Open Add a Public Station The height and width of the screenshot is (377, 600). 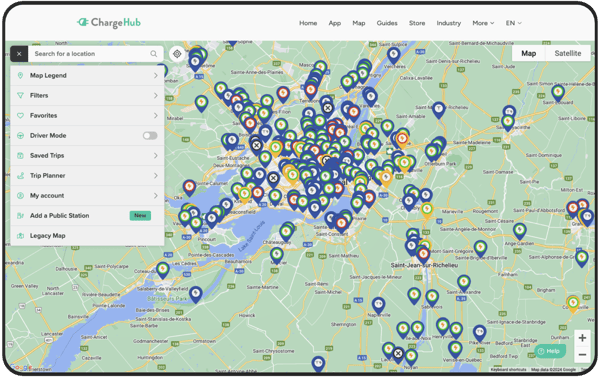88,216
